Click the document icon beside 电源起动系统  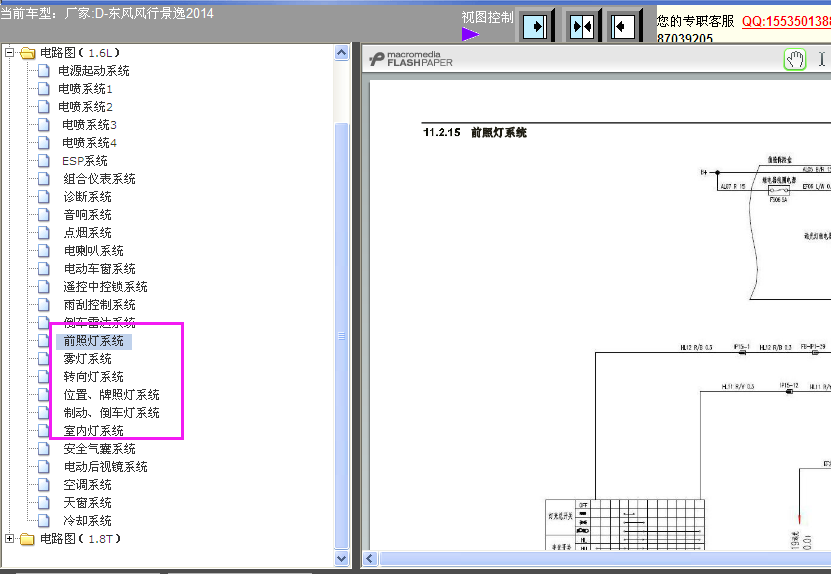point(44,70)
